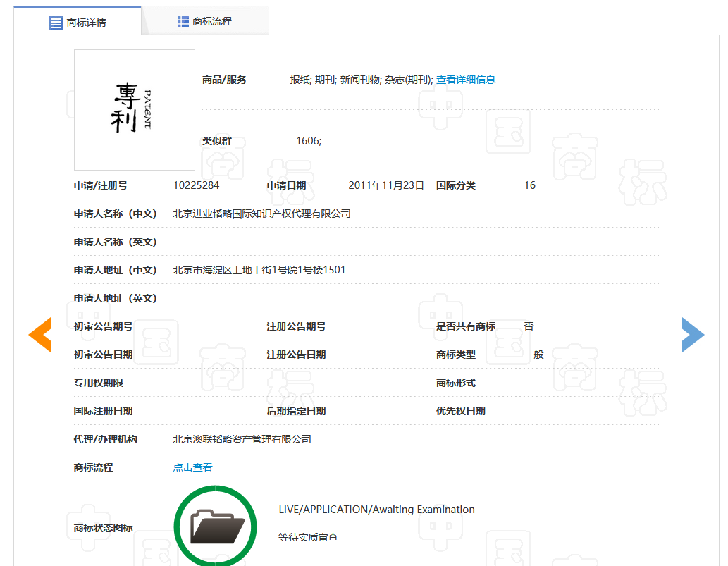Click the 商标流程 tab grid icon
728x566 pixels.
(x=183, y=22)
